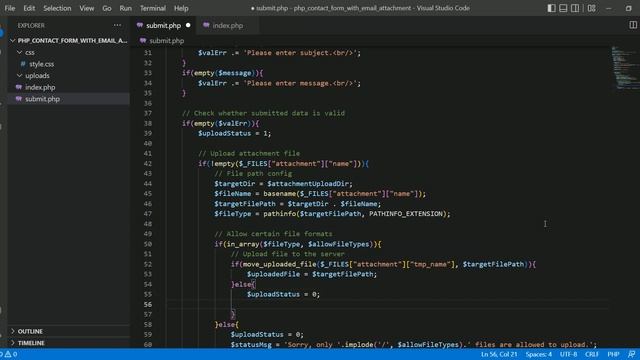
Task: Minimize the VS Code window
Action: click(609, 8)
